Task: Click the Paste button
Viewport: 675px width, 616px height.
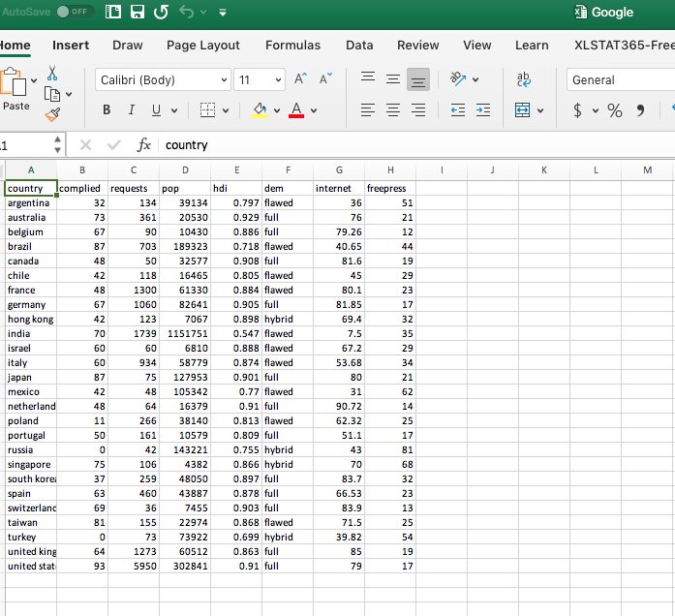Action: tap(14, 90)
